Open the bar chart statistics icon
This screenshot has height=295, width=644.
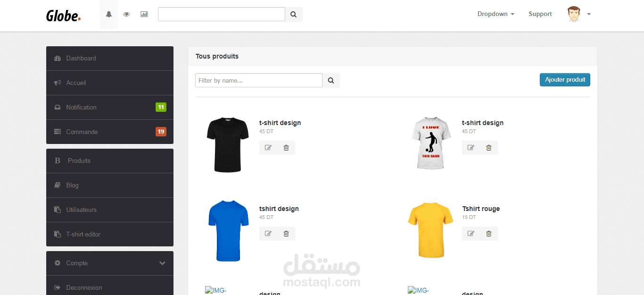click(144, 14)
